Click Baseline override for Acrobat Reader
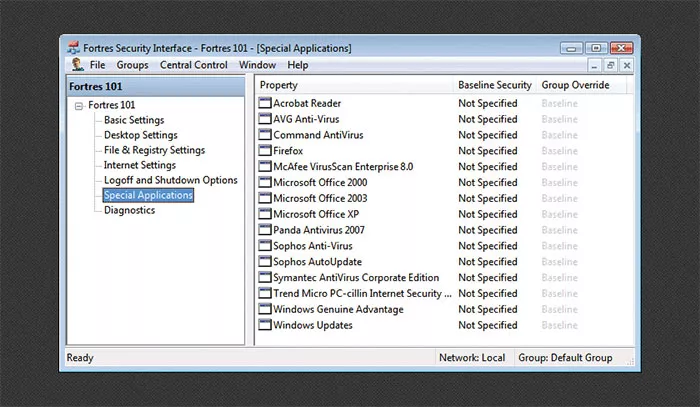 [559, 103]
